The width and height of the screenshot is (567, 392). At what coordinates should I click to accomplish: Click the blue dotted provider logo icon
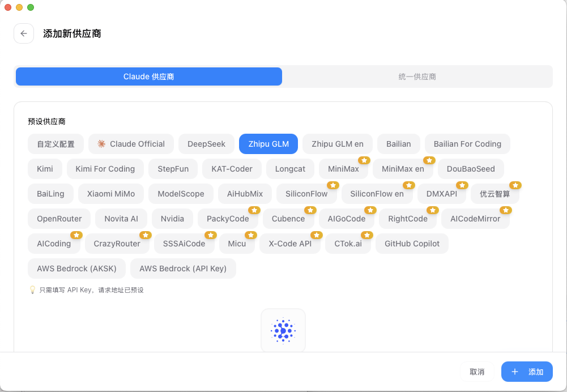point(283,330)
